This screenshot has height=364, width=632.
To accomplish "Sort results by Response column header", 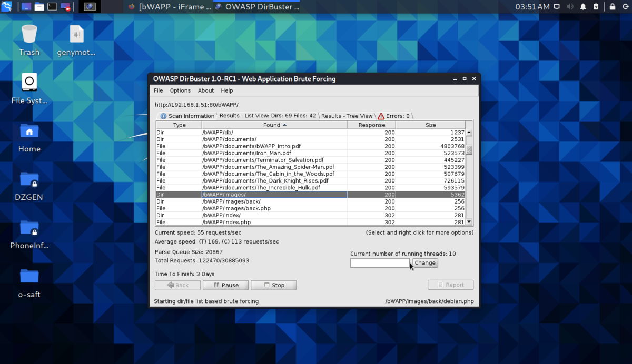I will [x=371, y=125].
